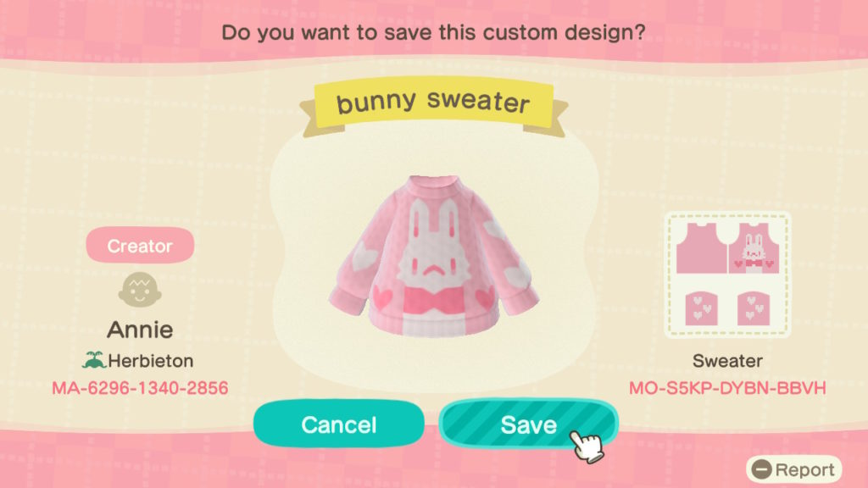Click the pink Creator label
This screenshot has width=868, height=488.
140,245
